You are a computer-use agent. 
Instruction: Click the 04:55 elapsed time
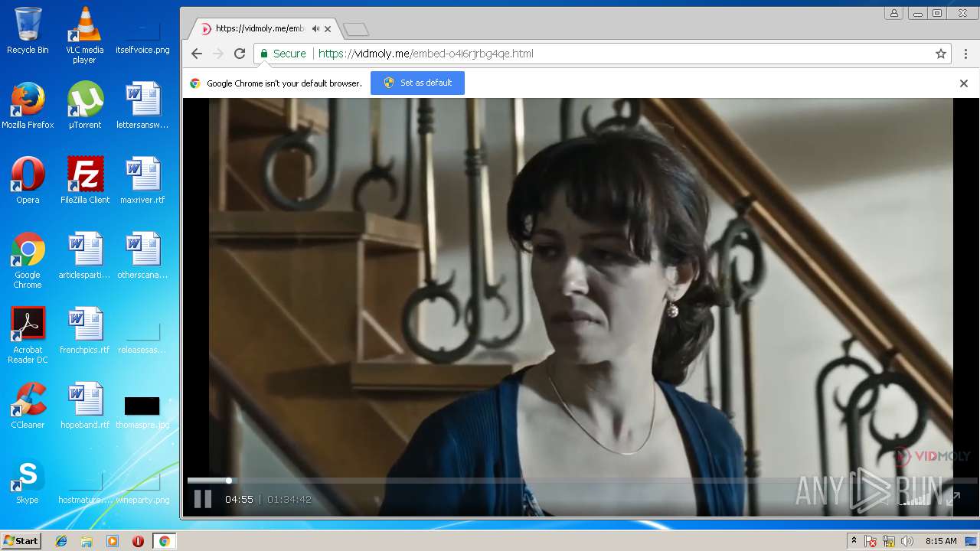pyautogui.click(x=239, y=500)
